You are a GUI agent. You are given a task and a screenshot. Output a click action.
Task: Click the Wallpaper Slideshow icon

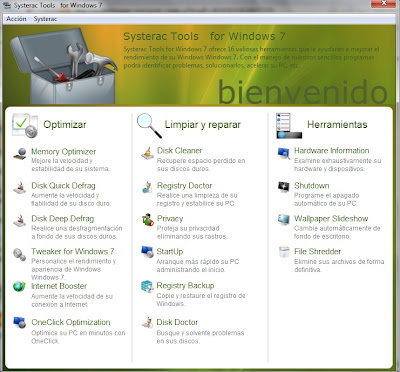click(x=284, y=220)
